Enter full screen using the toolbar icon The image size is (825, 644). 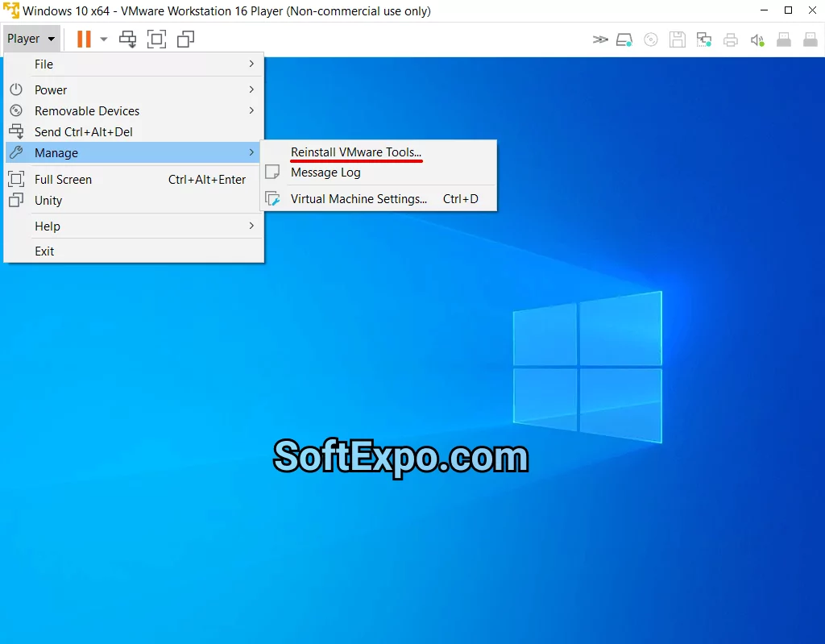pyautogui.click(x=156, y=39)
